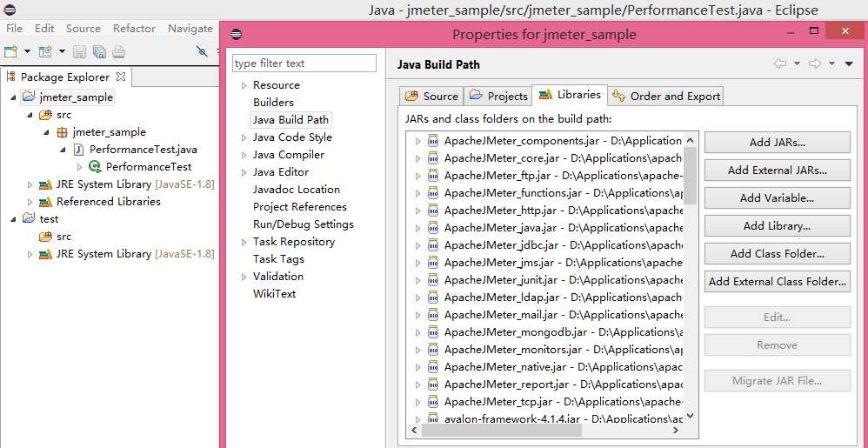Screen dimensions: 868x448
Task: Collapse the jmeter_sample project node
Action: pyautogui.click(x=13, y=97)
